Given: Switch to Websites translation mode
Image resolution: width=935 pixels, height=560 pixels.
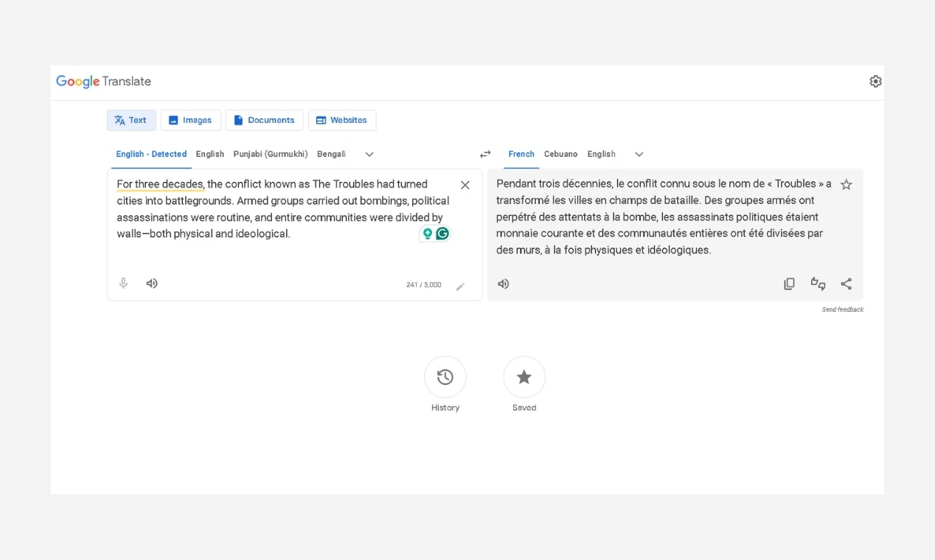Looking at the screenshot, I should (x=342, y=120).
